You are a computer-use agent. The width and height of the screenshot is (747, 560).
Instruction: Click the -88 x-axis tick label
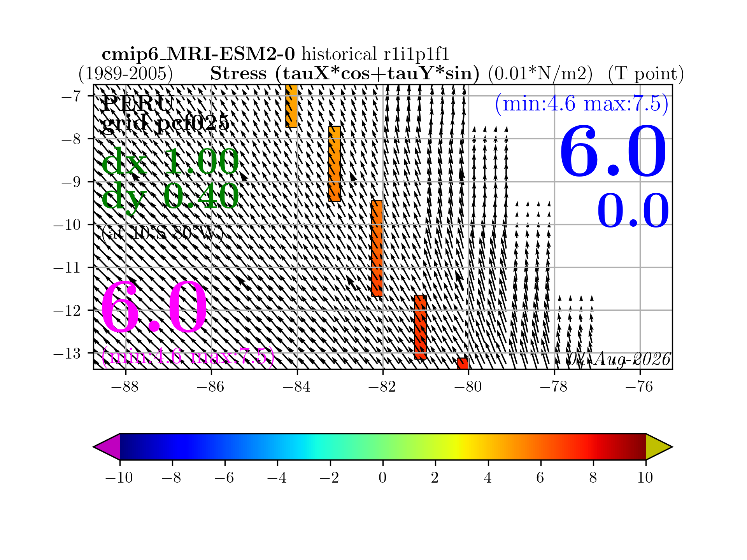click(x=125, y=387)
